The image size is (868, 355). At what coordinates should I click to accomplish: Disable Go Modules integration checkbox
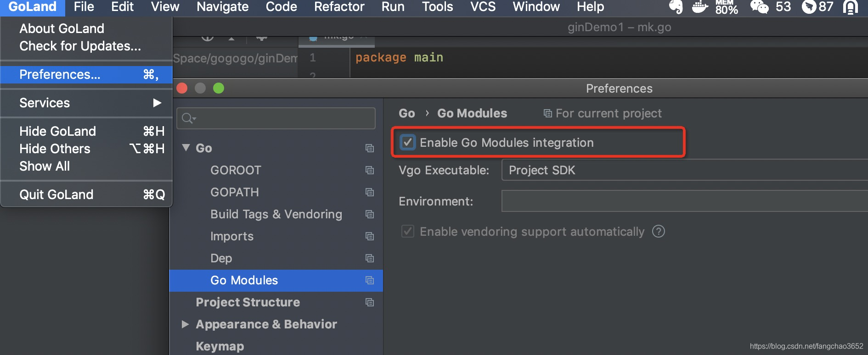[x=407, y=143]
